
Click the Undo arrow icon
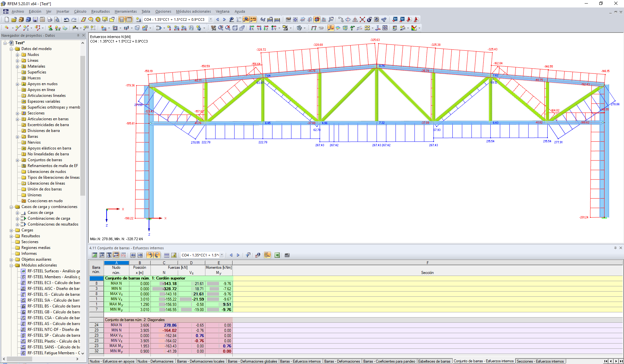click(x=66, y=19)
